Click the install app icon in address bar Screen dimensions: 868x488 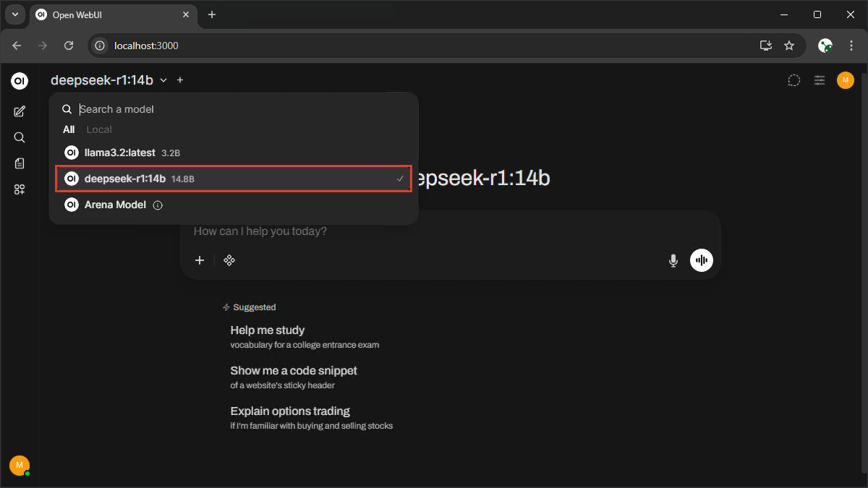pos(766,46)
